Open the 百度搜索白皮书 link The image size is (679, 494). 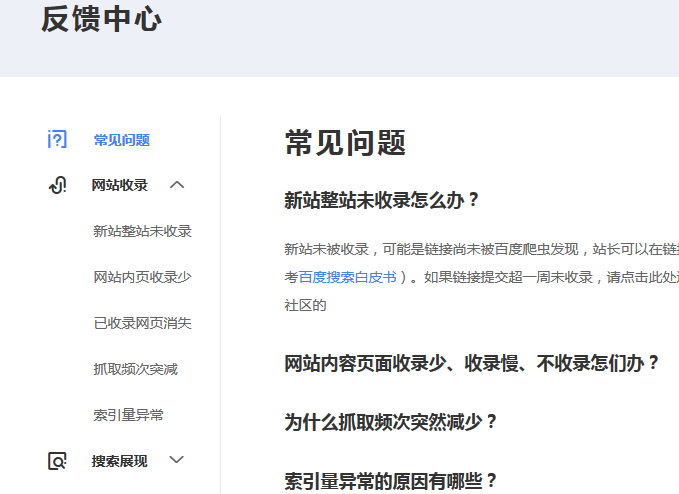tap(347, 277)
